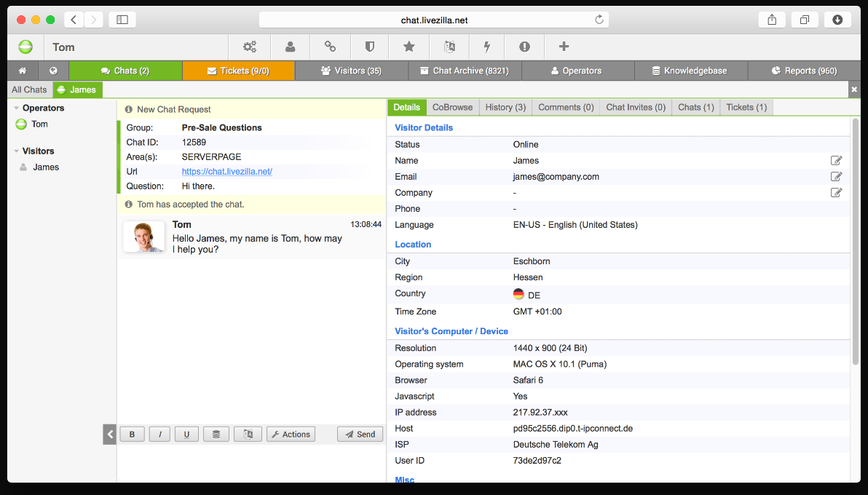Image resolution: width=868 pixels, height=495 pixels.
Task: Collapse the chat panel with the left arrow
Action: pyautogui.click(x=109, y=434)
